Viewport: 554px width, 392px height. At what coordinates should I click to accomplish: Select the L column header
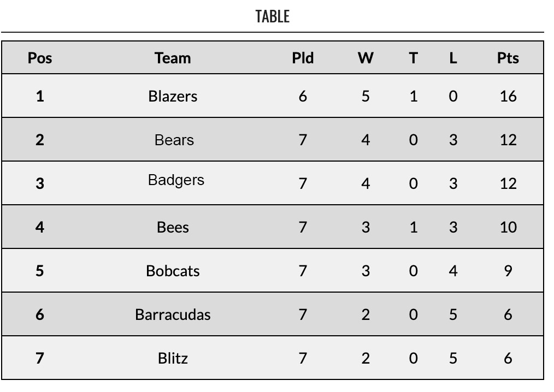(x=453, y=58)
